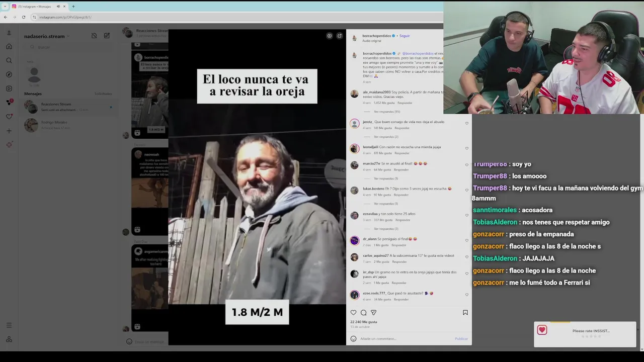This screenshot has width=644, height=362.
Task: Open the hamburger More menu in sidebar
Action: [x=9, y=325]
